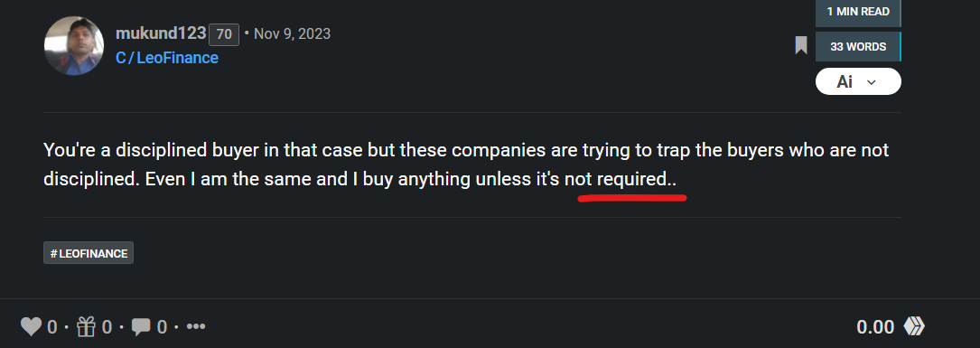Open the gift tip icon

(x=86, y=326)
